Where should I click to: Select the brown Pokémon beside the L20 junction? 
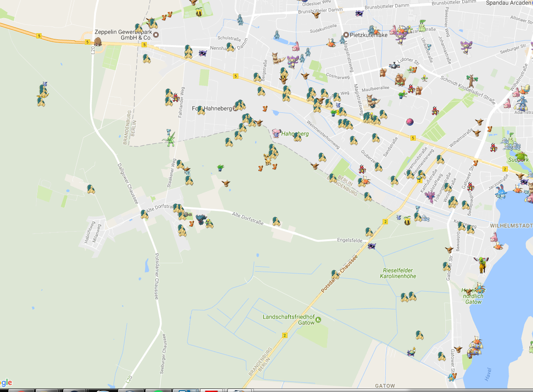pyautogui.click(x=97, y=42)
